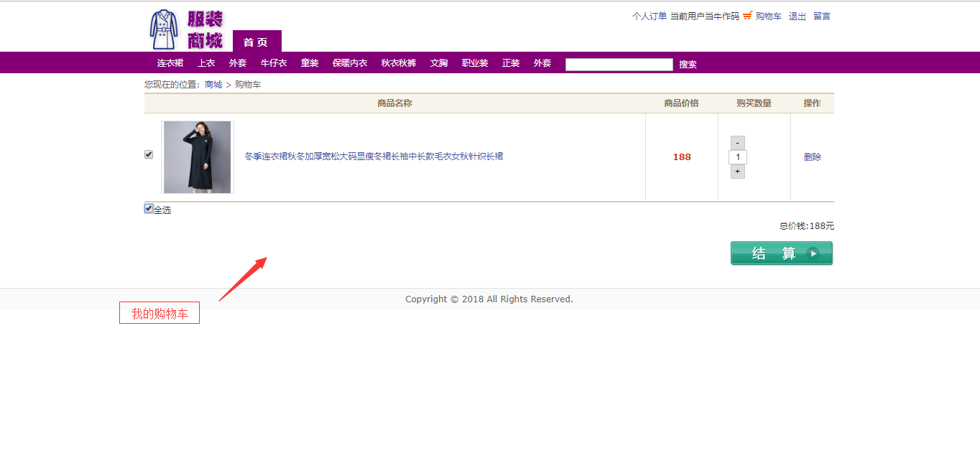Open the 首页 home tab

pyautogui.click(x=256, y=42)
